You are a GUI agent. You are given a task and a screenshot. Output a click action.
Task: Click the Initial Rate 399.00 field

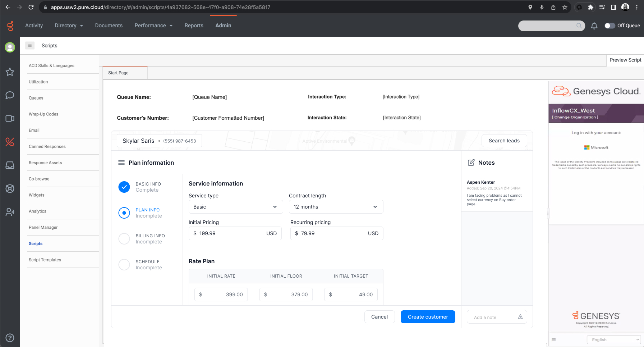(221, 295)
